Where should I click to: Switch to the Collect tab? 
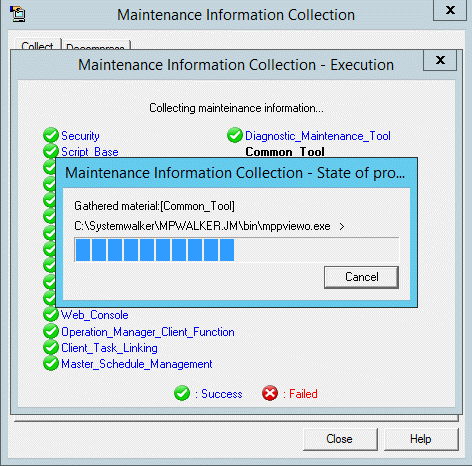click(37, 45)
